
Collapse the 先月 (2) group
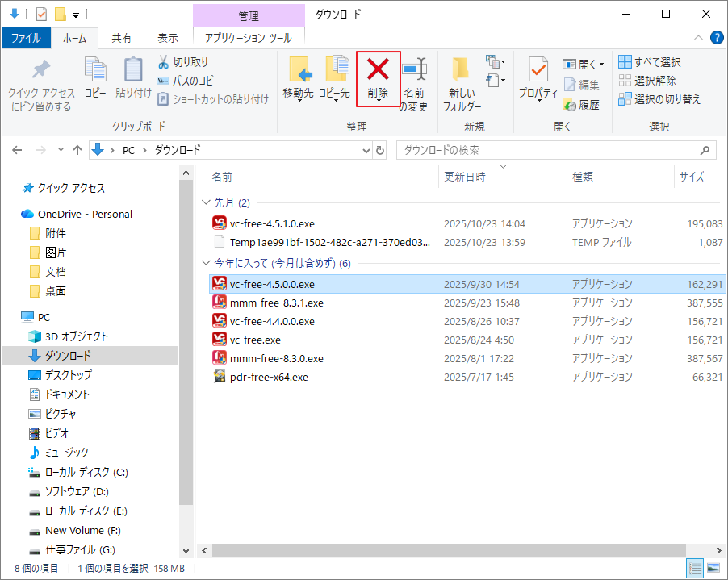tap(206, 202)
